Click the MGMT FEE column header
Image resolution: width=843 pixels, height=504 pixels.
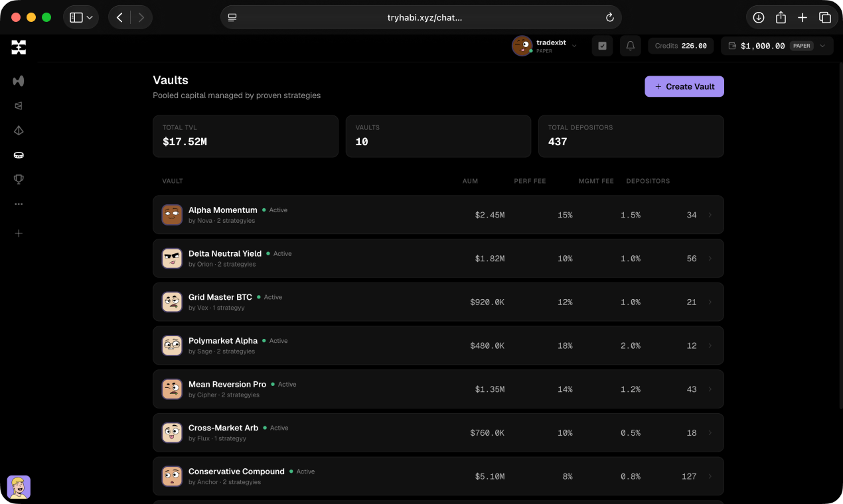[596, 181]
